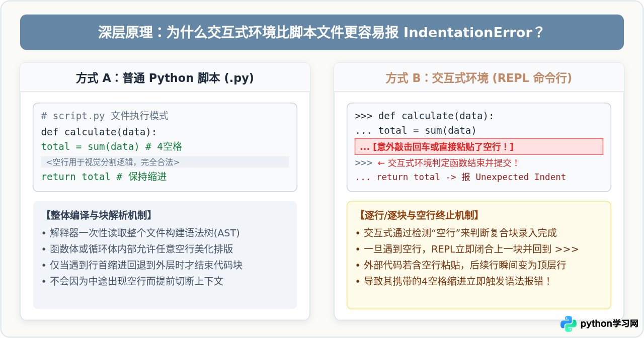Click bullet 仅当遇到行首缩进回退到外层时才结束代码块
Image resolution: width=644 pixels, height=338 pixels.
143,265
